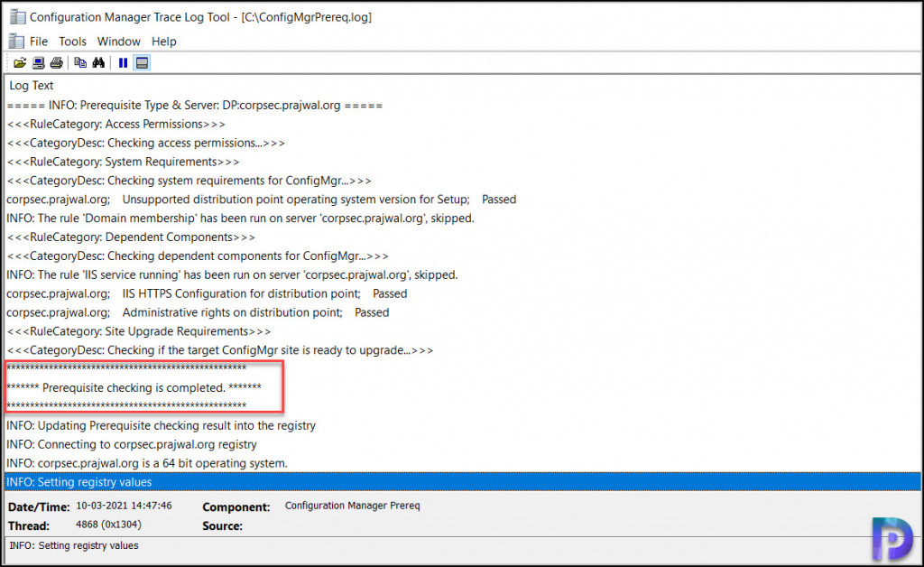Open the Help menu
Image resolution: width=924 pixels, height=567 pixels.
click(x=164, y=42)
